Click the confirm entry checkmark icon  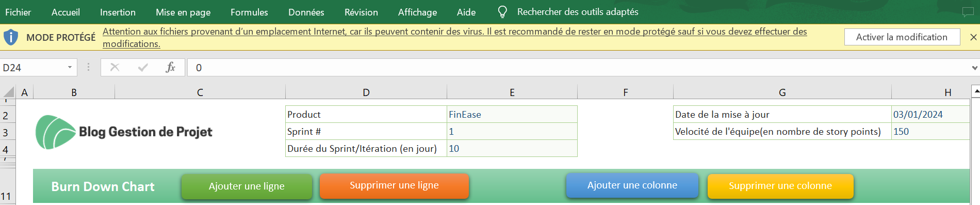pyautogui.click(x=143, y=68)
